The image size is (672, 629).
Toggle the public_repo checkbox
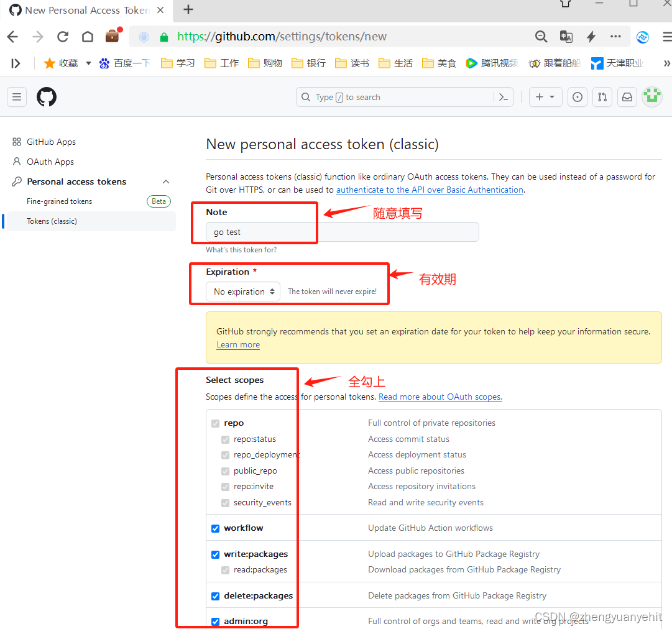(x=226, y=471)
